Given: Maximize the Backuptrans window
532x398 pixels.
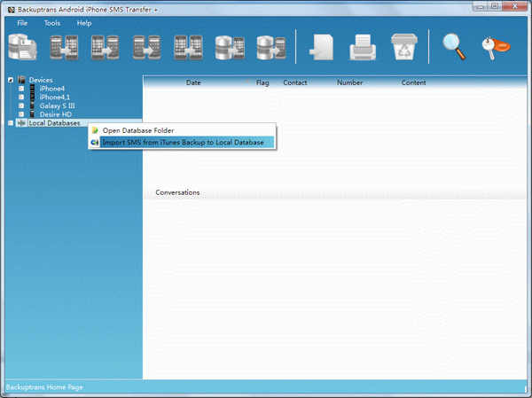Looking at the screenshot, I should [495, 6].
